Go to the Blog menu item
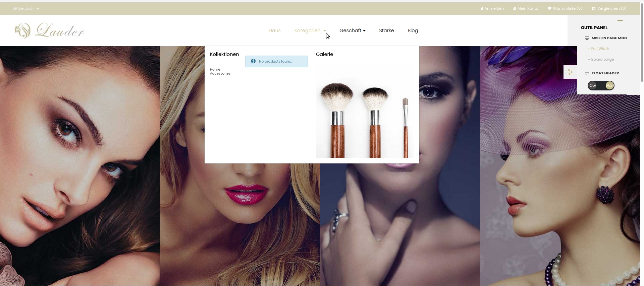The width and height of the screenshot is (644, 286). click(413, 30)
